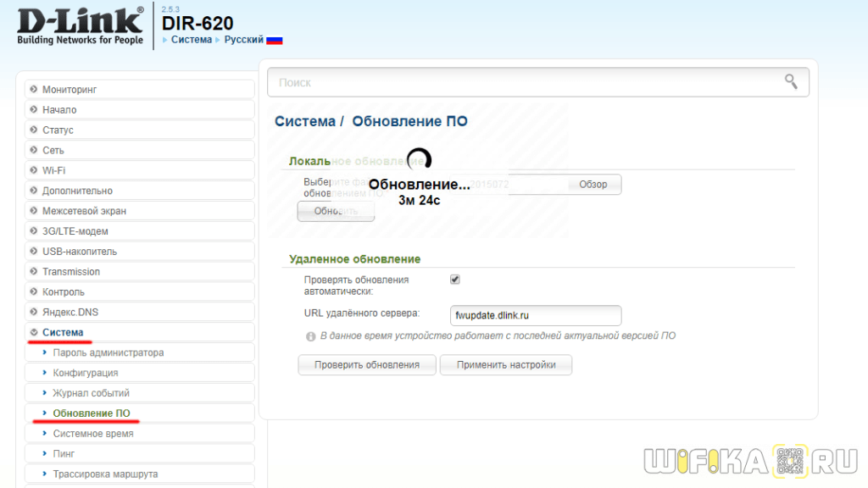Screen dimensions: 868x488
Task: Open Системное время submenu item
Action: click(x=140, y=433)
